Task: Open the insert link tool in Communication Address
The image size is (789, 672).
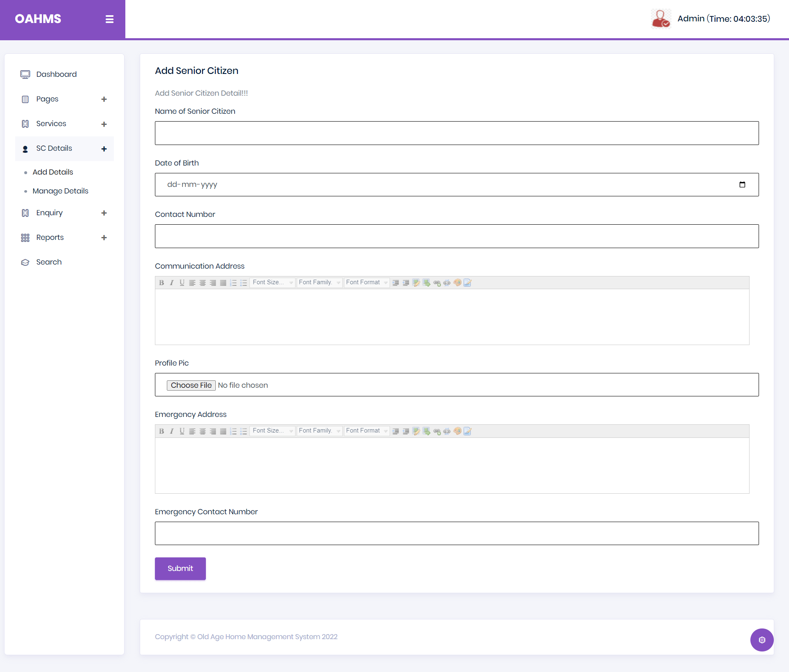Action: coord(437,283)
